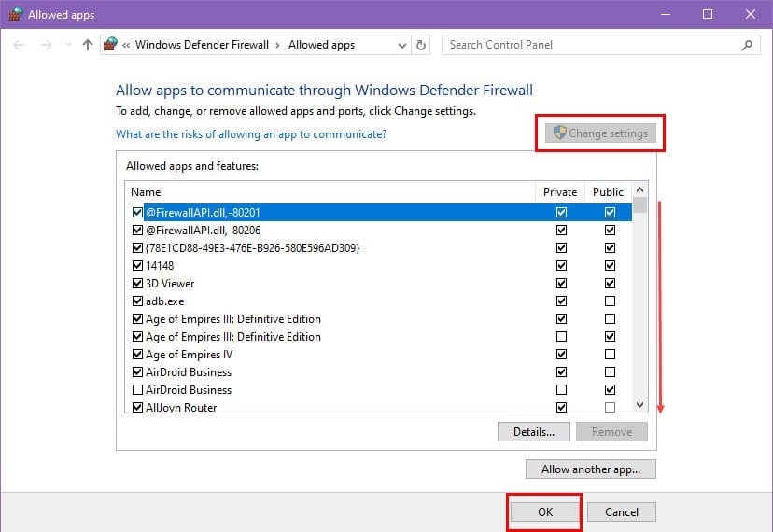The width and height of the screenshot is (773, 532).
Task: Click the apps list scrollbar thumb
Action: [639, 204]
